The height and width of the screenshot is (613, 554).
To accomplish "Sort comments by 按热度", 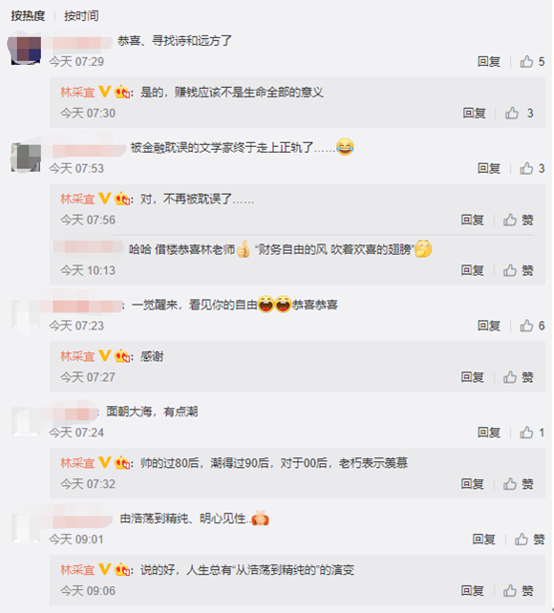I will click(28, 16).
